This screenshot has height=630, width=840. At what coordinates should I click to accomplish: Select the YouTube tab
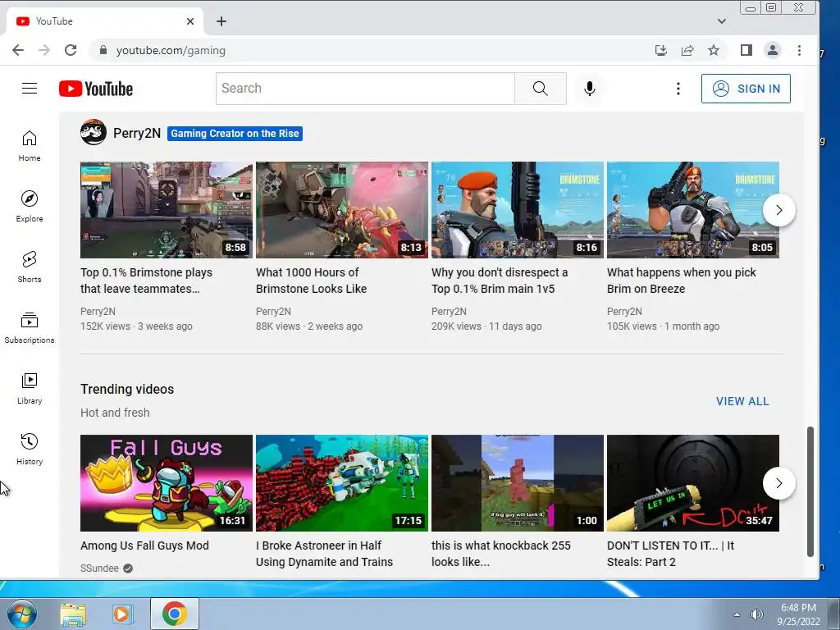104,21
